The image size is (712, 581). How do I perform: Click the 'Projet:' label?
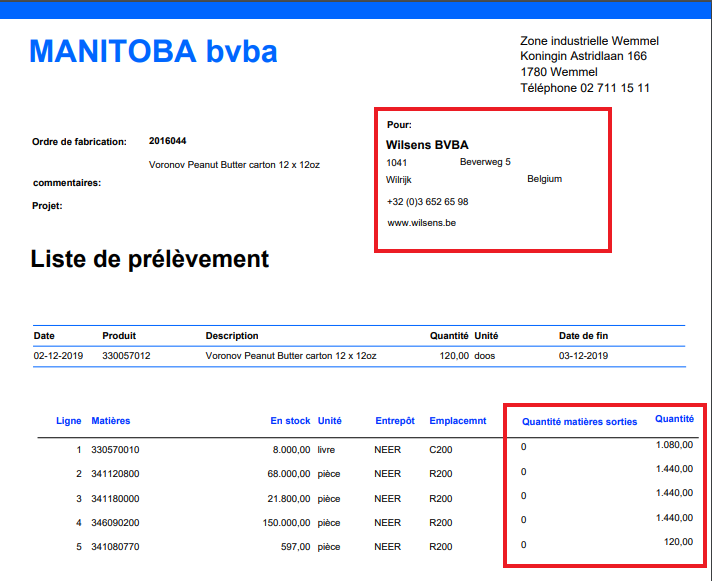point(47,206)
